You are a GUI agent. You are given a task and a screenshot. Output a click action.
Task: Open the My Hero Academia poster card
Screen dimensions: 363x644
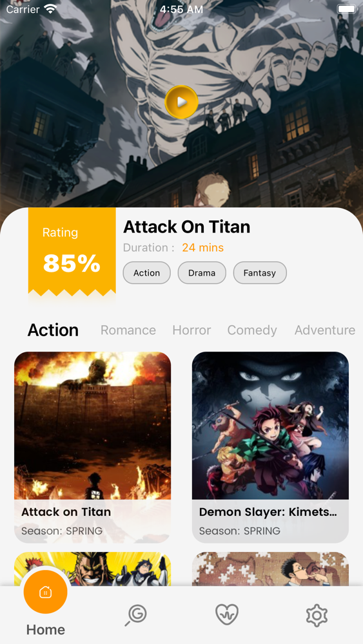click(92, 569)
